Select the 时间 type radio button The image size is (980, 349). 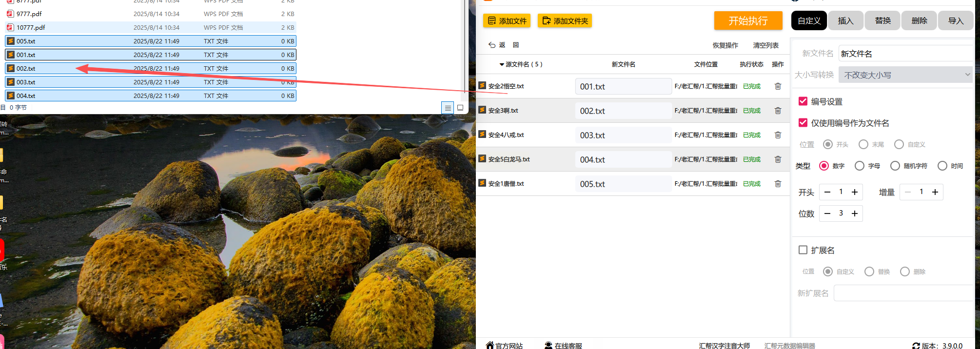point(942,166)
